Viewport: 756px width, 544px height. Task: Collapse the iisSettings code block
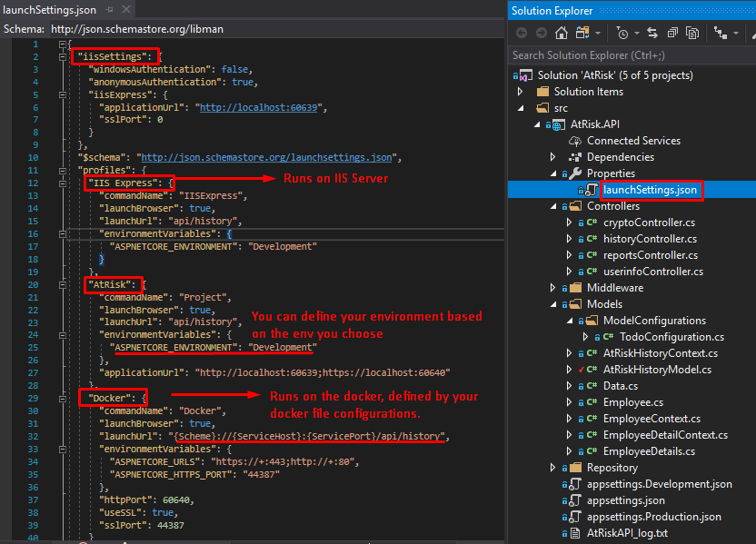click(x=62, y=56)
